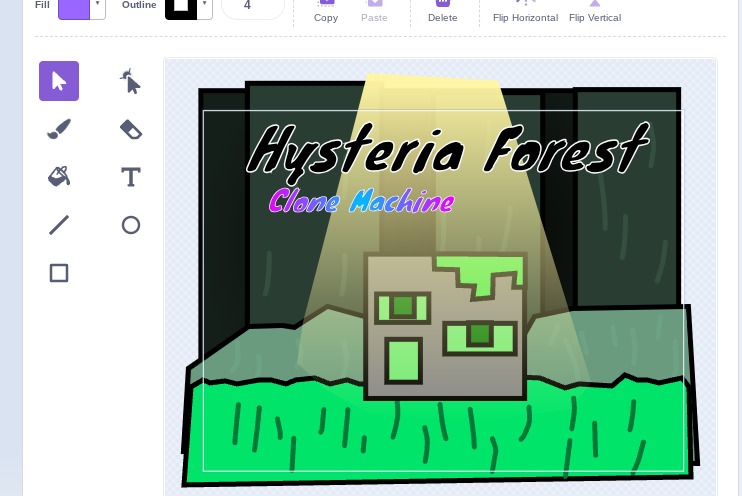This screenshot has width=742, height=496.
Task: Select the Eraser tool
Action: pyautogui.click(x=131, y=129)
